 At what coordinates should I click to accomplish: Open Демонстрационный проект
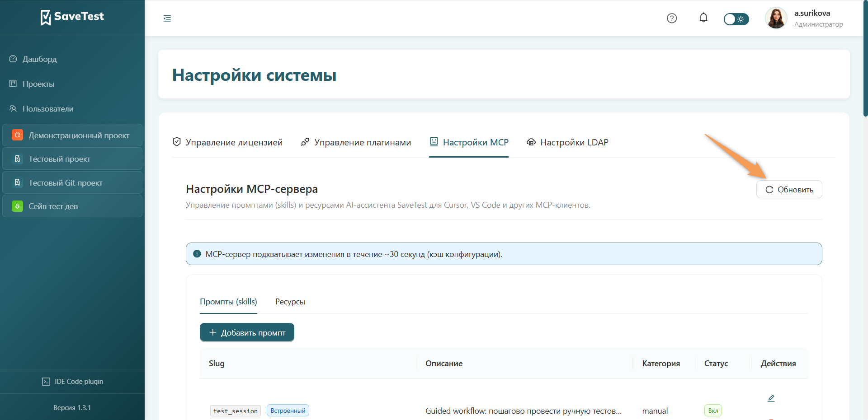coord(72,135)
